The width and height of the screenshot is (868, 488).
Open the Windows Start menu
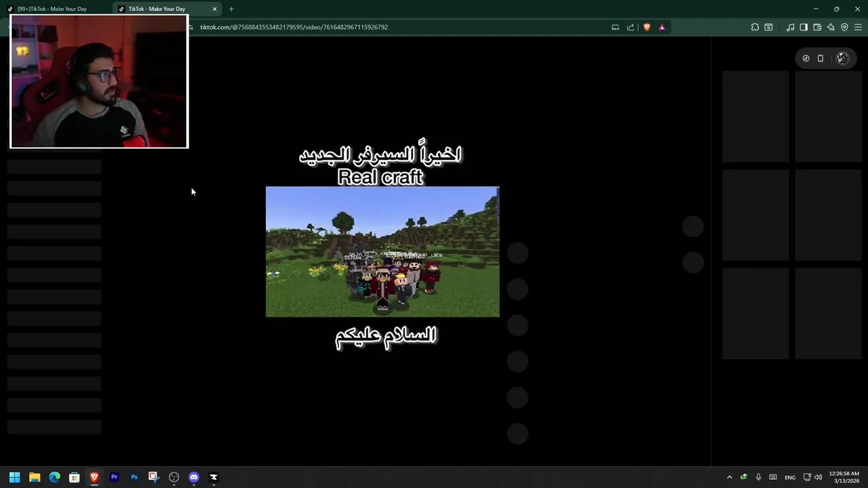tap(14, 477)
